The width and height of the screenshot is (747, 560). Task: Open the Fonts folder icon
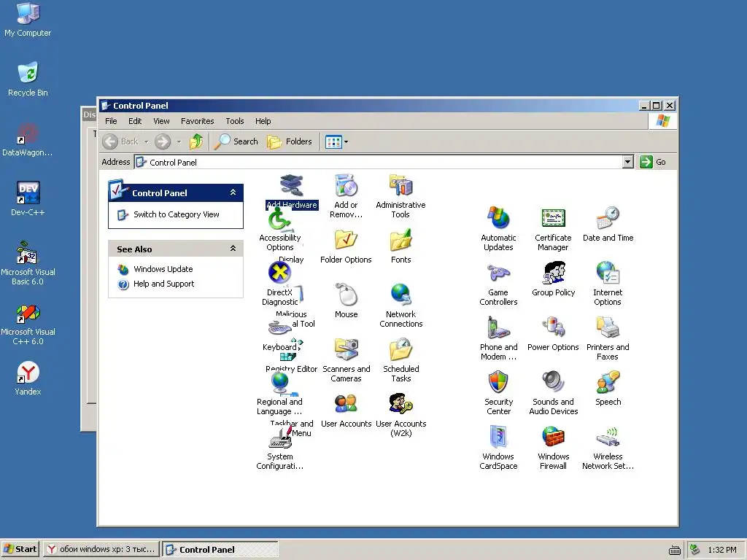click(400, 240)
